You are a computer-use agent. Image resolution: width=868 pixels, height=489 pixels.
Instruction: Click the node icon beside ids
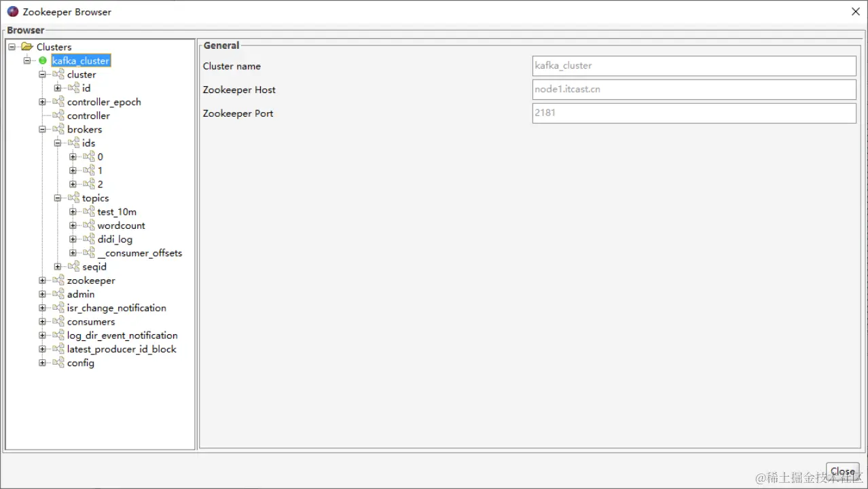74,143
